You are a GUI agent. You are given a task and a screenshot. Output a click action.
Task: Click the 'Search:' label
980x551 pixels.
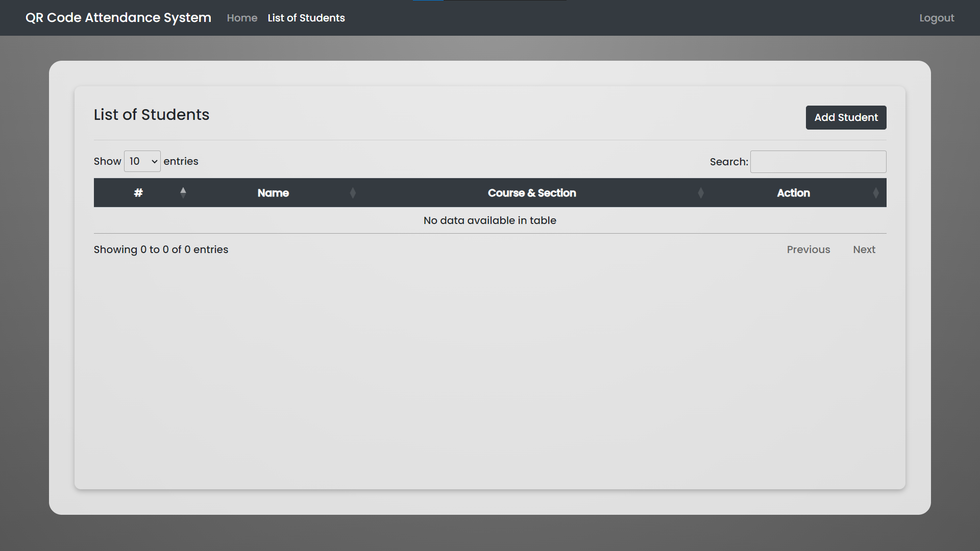[729, 162]
